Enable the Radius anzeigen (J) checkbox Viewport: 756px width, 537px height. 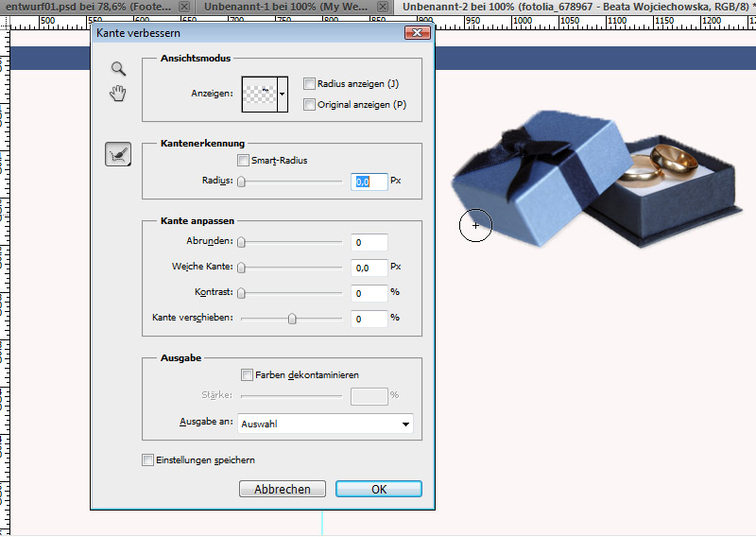pyautogui.click(x=309, y=84)
